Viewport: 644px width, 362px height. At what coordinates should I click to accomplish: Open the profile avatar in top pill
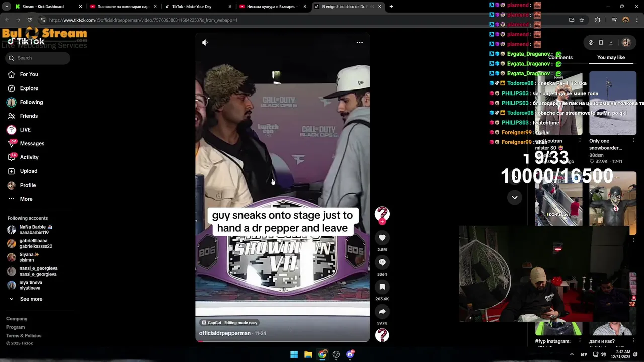(626, 43)
